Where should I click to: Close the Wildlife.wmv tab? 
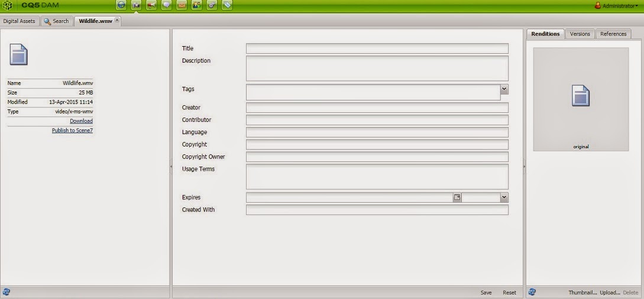(x=117, y=19)
